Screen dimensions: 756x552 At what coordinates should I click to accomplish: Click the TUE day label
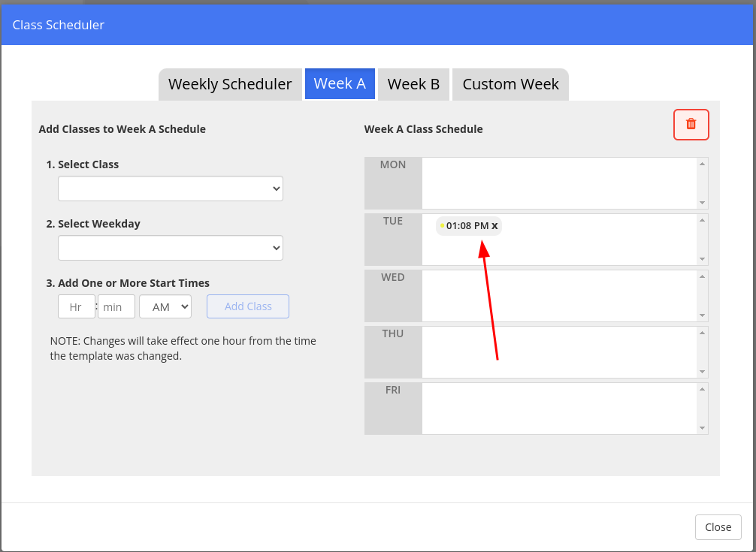pos(393,221)
